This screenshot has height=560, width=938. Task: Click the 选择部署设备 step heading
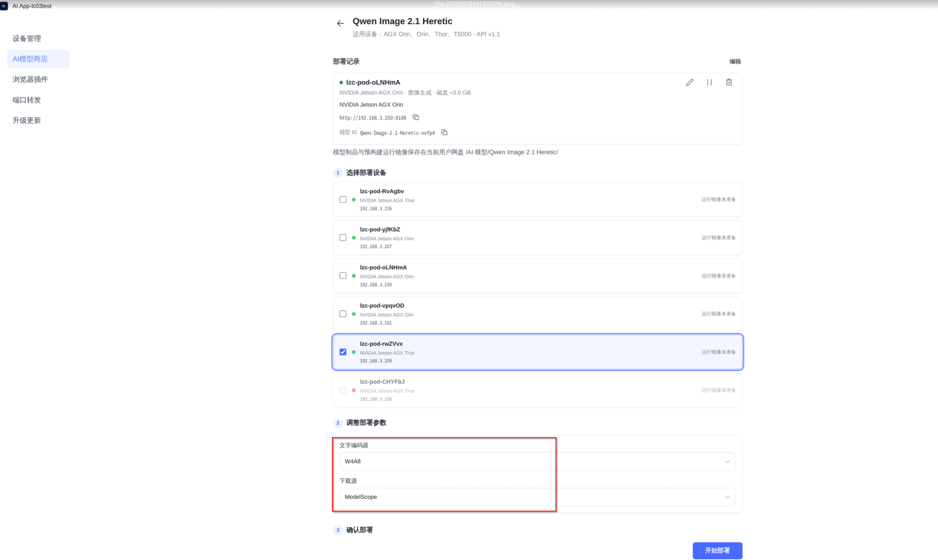pos(366,173)
